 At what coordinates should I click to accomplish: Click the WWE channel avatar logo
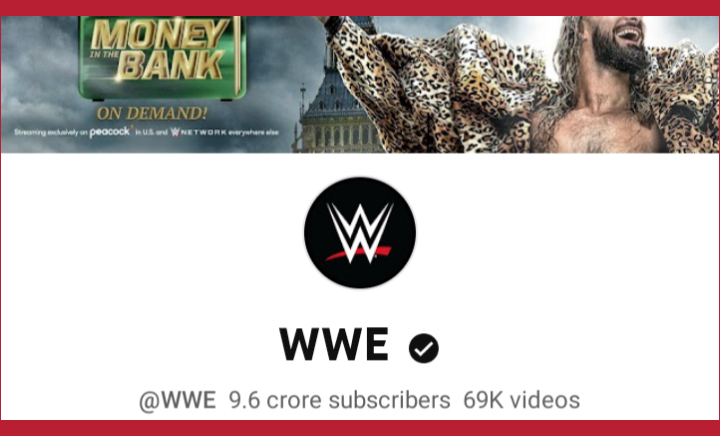pyautogui.click(x=360, y=233)
